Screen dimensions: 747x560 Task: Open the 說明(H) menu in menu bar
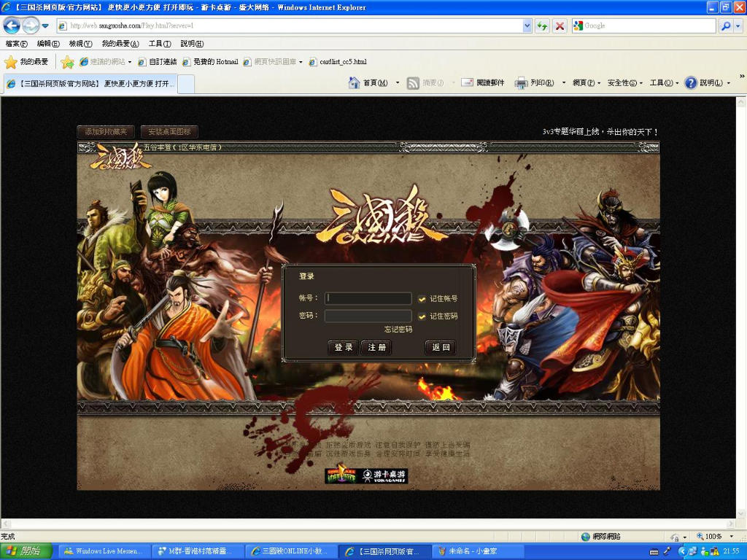click(192, 44)
